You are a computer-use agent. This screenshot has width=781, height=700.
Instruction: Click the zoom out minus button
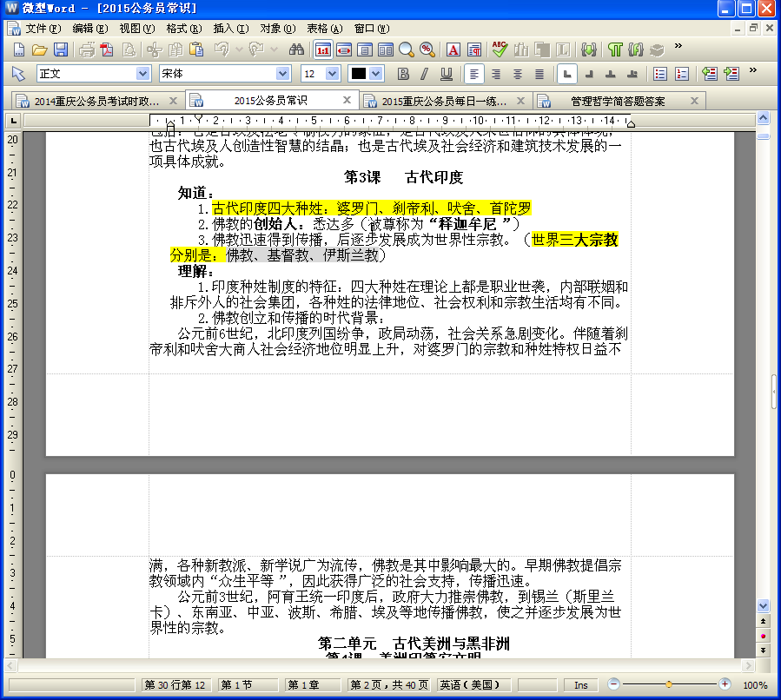(x=614, y=684)
